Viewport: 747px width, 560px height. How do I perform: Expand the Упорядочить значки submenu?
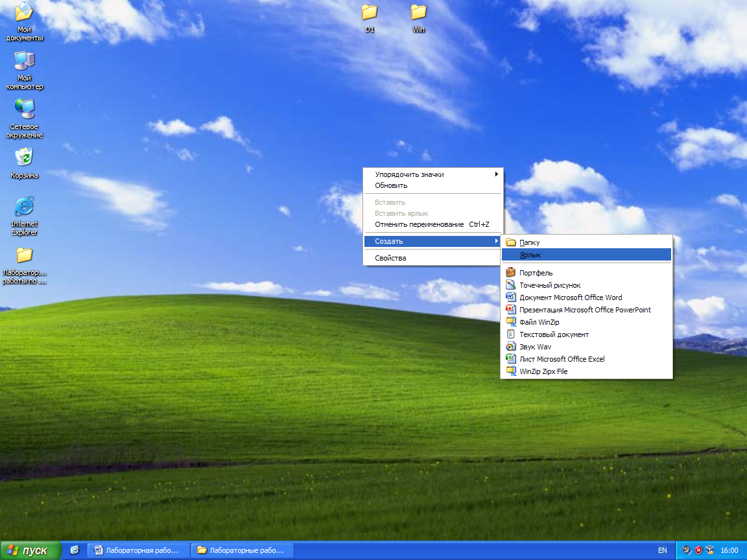coord(433,174)
